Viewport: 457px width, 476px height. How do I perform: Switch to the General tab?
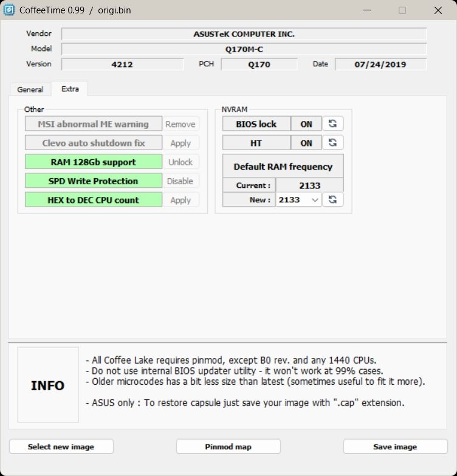pos(30,89)
